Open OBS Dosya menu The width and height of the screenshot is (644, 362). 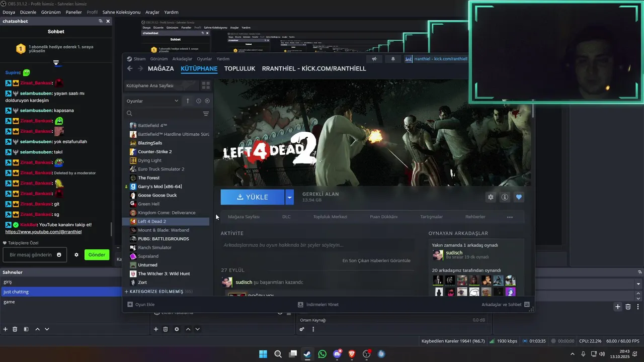(9, 12)
